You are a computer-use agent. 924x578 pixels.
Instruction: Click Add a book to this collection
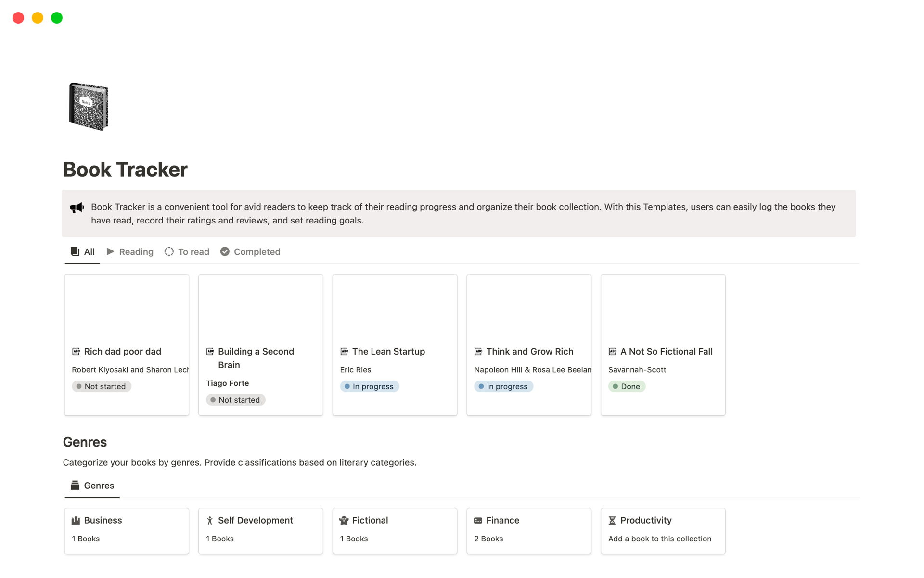659,538
